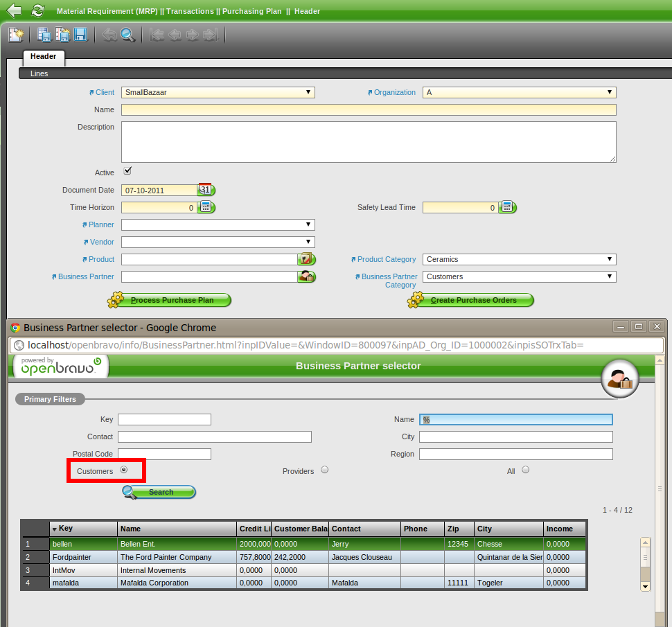Image resolution: width=672 pixels, height=627 pixels.
Task: Click the Description text area
Action: [x=369, y=142]
